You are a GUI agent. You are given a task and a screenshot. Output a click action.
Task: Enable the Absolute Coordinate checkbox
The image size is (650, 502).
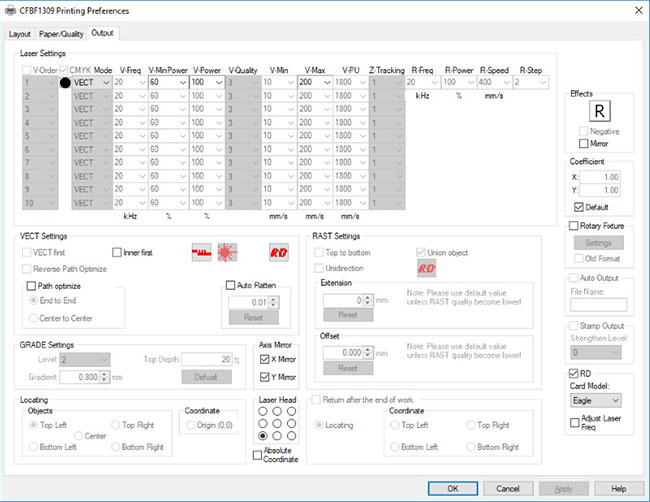(x=257, y=455)
